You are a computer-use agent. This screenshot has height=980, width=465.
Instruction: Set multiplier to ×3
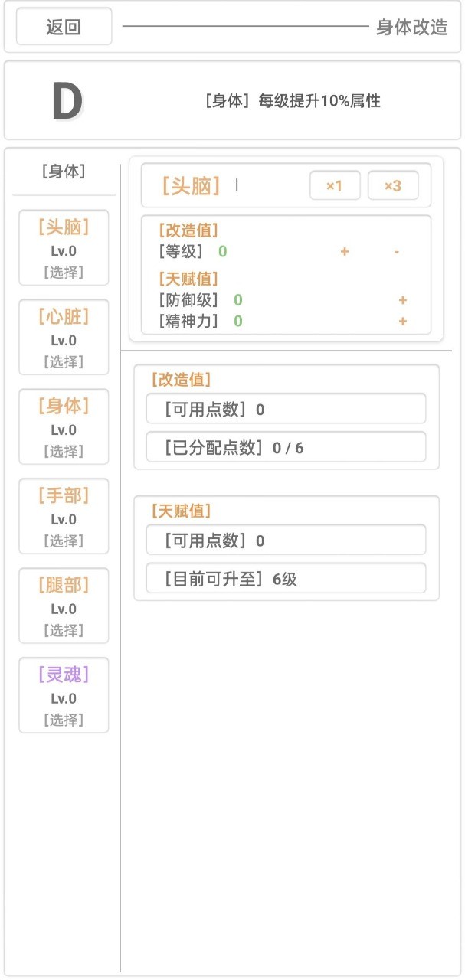point(392,185)
